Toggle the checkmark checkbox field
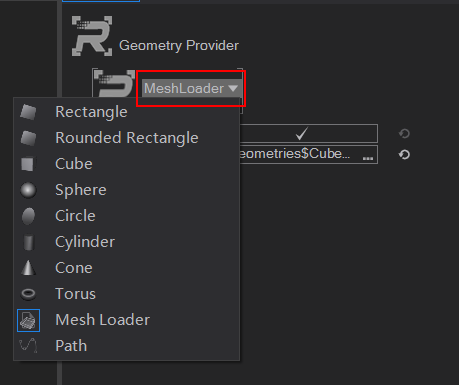 (x=309, y=134)
